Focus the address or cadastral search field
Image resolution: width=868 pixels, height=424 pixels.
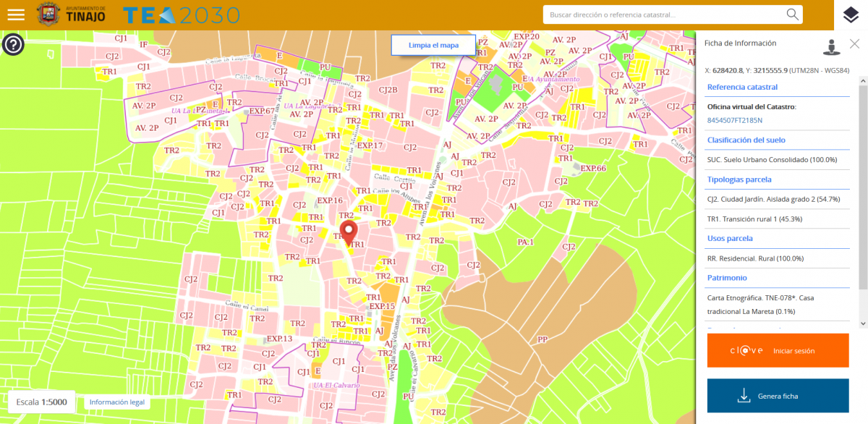pyautogui.click(x=664, y=14)
